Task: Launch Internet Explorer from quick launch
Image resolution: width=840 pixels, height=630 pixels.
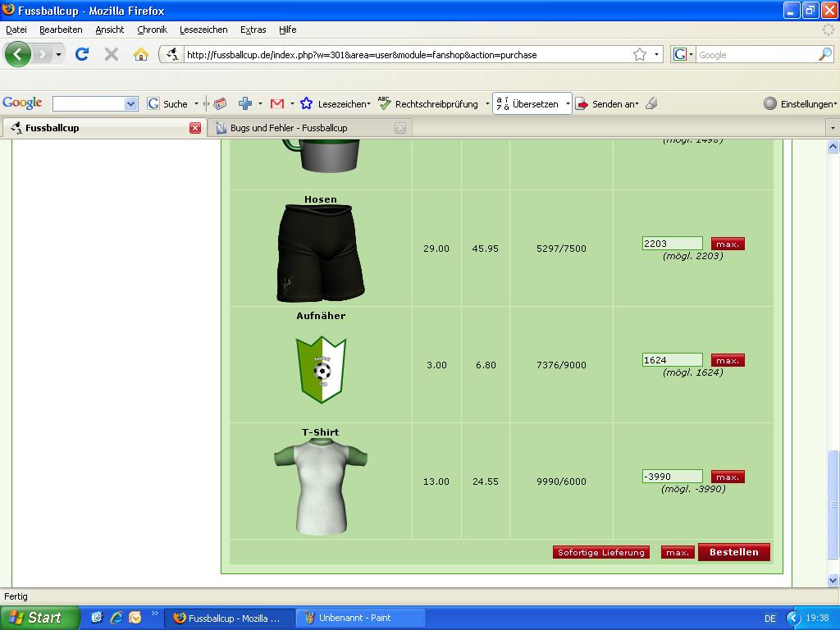Action: click(x=116, y=618)
